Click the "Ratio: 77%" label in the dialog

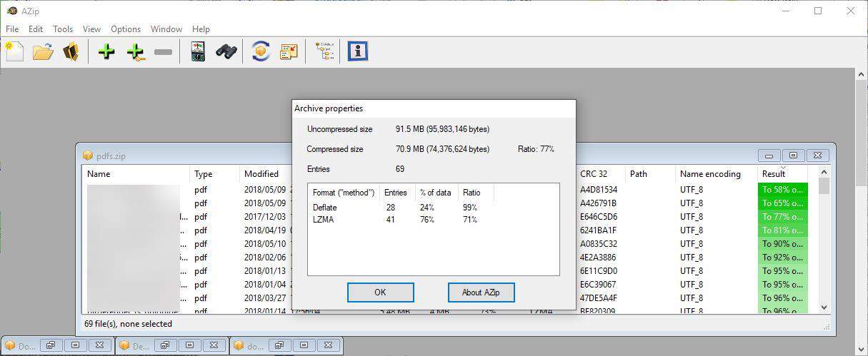pos(536,149)
